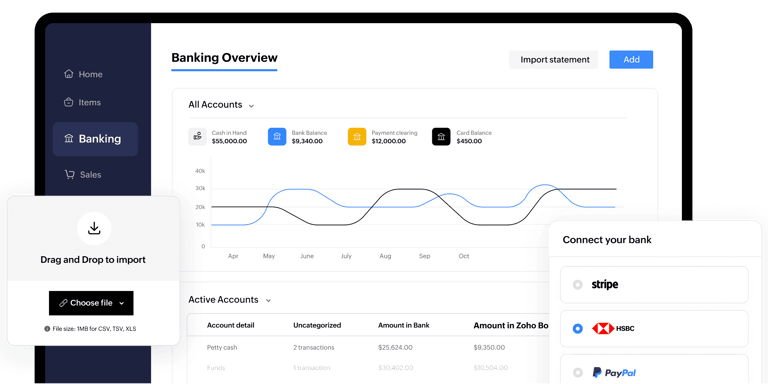Select the Banking Overview tab heading
768x384 pixels.
pos(224,58)
